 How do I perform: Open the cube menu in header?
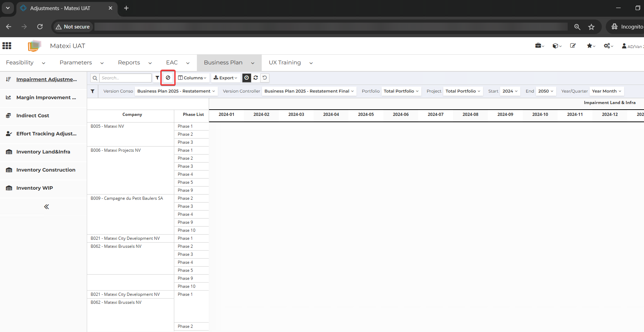coord(557,46)
